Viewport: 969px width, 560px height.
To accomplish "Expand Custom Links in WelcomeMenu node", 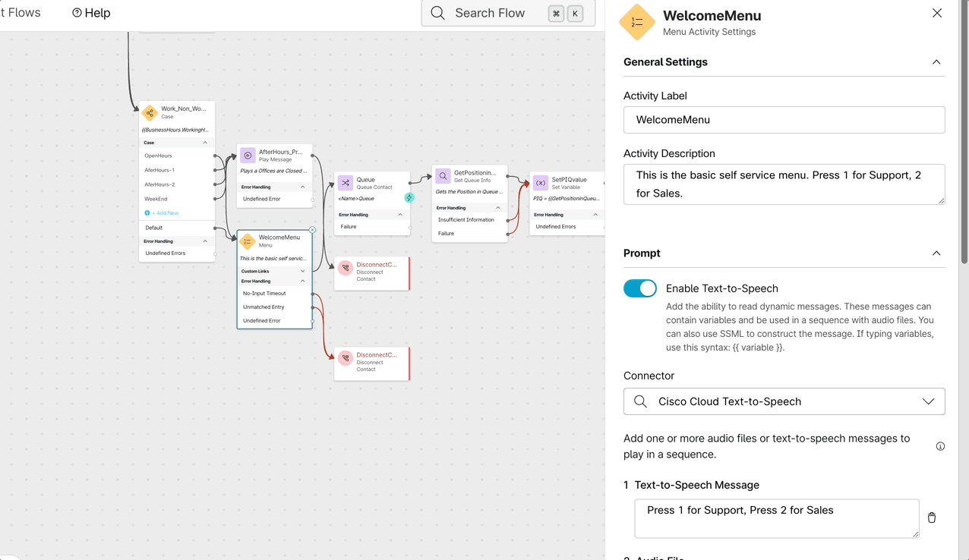I will (x=303, y=271).
